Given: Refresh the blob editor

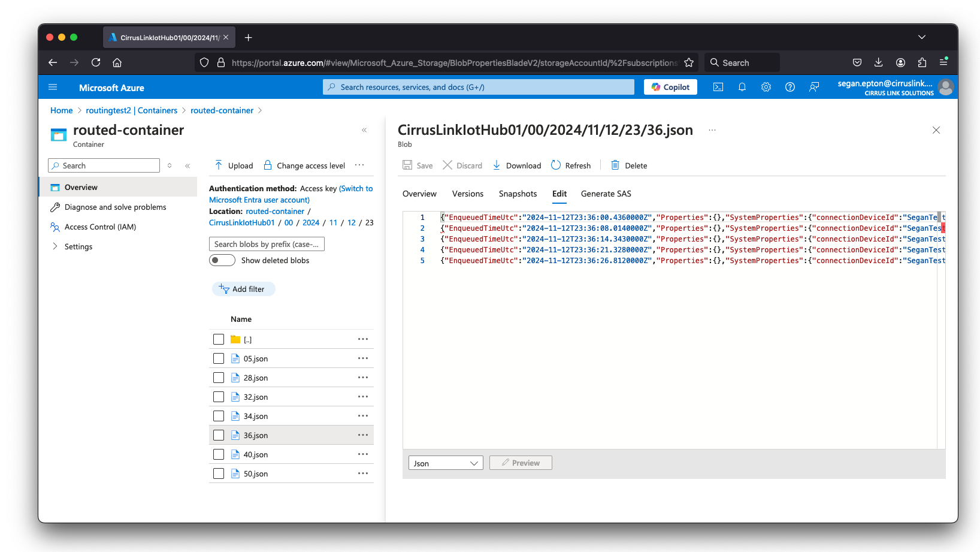Looking at the screenshot, I should coord(570,165).
